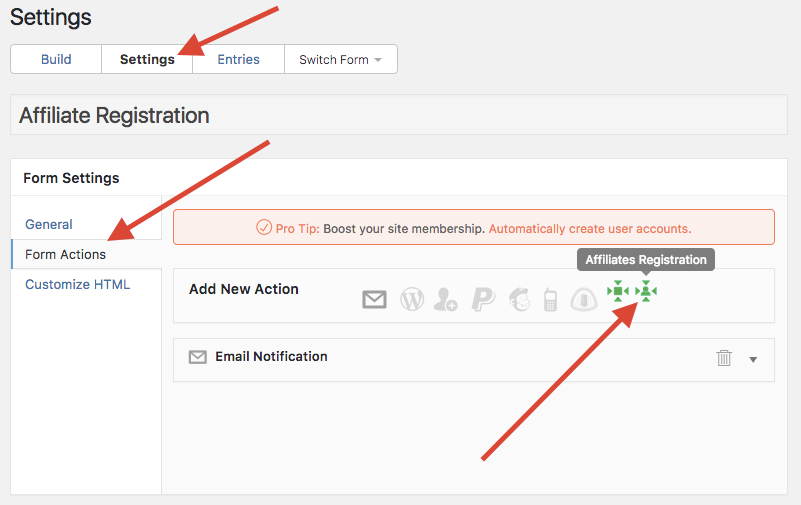Open the Switch Form dropdown

341,59
